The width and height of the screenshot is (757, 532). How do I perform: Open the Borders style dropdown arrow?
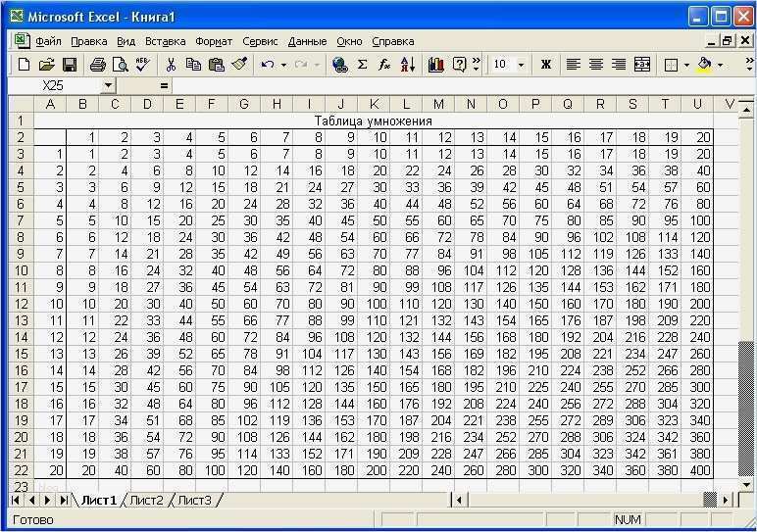(x=686, y=65)
